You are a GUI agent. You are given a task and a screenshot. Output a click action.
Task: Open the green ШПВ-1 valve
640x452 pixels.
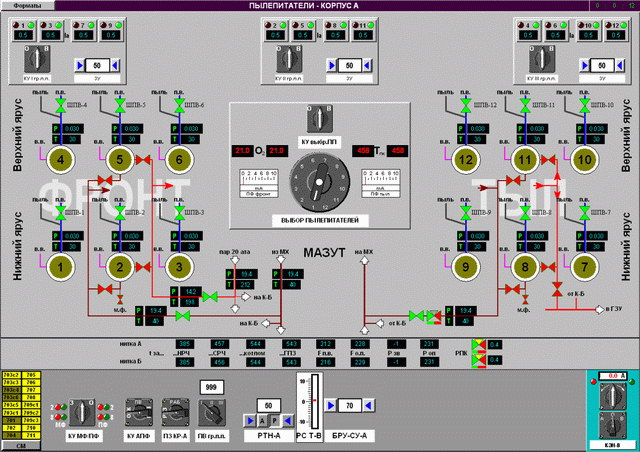tap(61, 213)
